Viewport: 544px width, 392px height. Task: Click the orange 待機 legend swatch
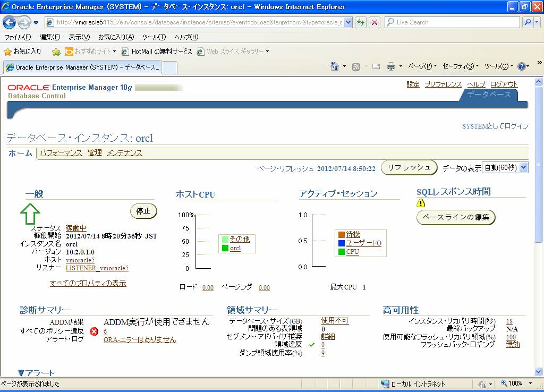click(342, 235)
